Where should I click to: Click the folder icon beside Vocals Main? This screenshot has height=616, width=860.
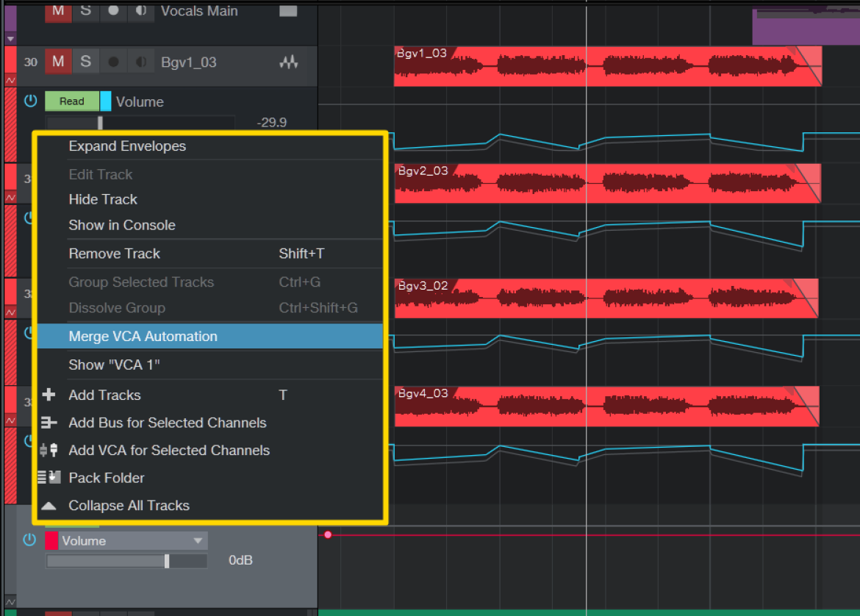click(288, 11)
